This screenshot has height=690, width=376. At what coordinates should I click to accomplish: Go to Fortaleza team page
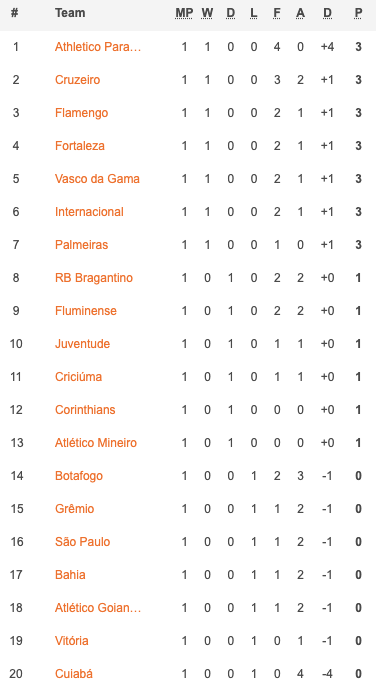coord(80,146)
